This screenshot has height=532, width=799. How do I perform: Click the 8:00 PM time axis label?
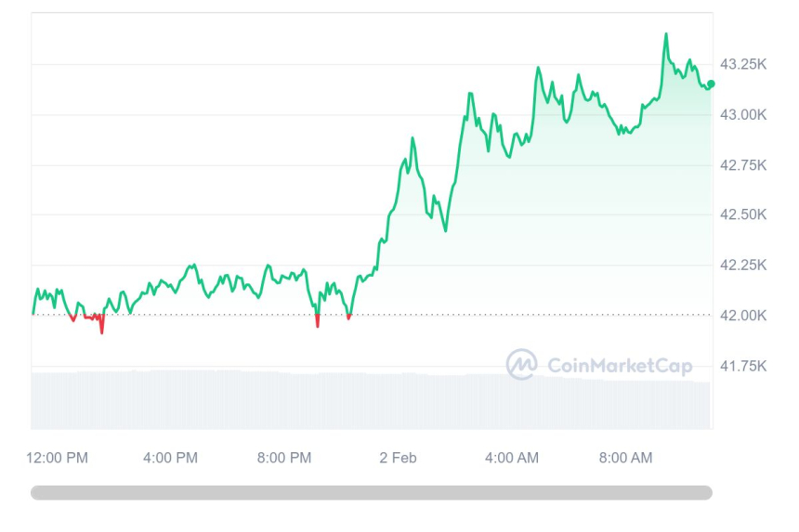pos(284,458)
